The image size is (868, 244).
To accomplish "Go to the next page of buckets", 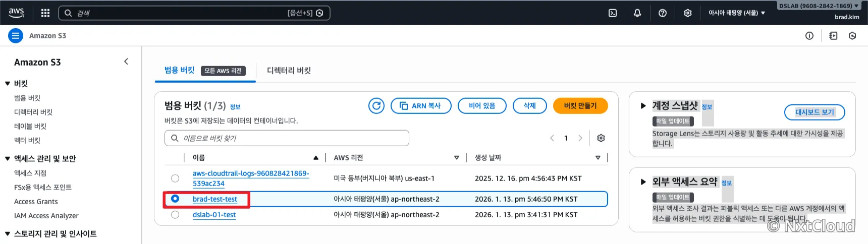I will tap(580, 138).
